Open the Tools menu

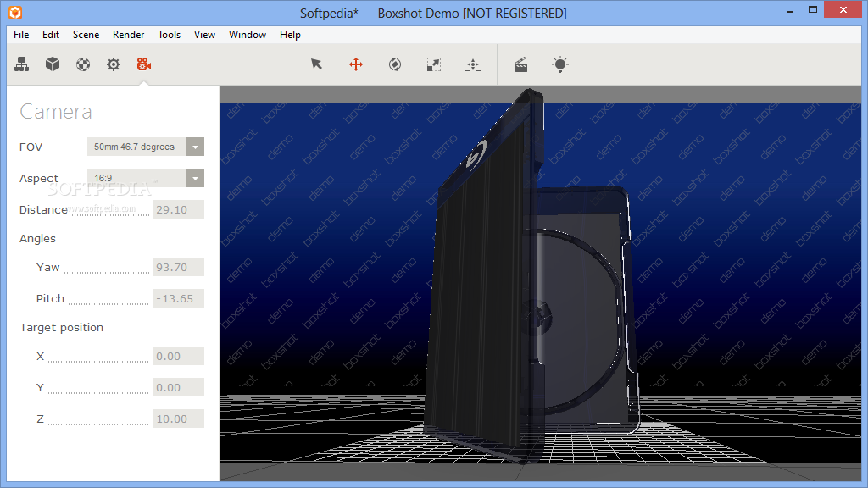(x=169, y=34)
